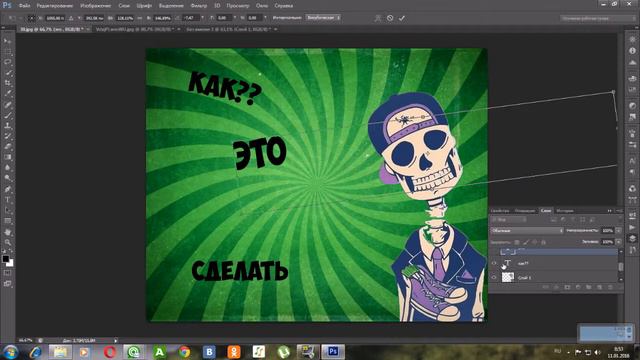Open the Справка menu
Image resolution: width=640 pixels, height=360 pixels.
[x=283, y=6]
